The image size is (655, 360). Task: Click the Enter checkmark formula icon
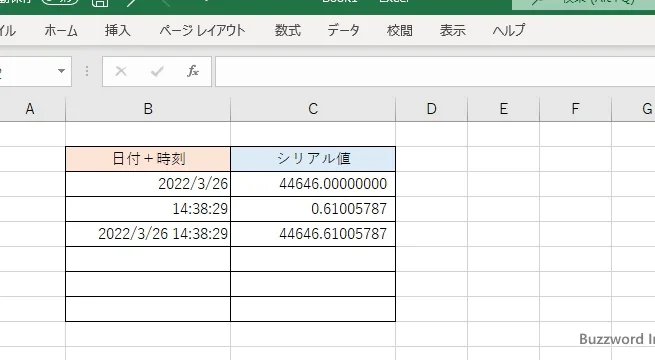[157, 71]
